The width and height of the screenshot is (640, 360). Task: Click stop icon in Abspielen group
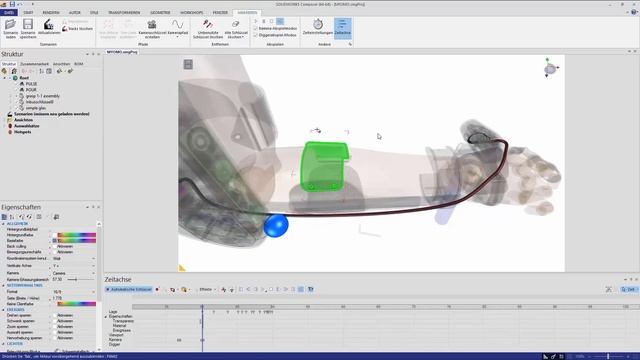coord(271,21)
